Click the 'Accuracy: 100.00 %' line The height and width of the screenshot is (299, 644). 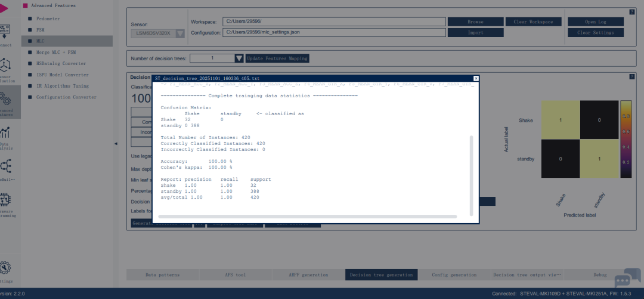196,162
